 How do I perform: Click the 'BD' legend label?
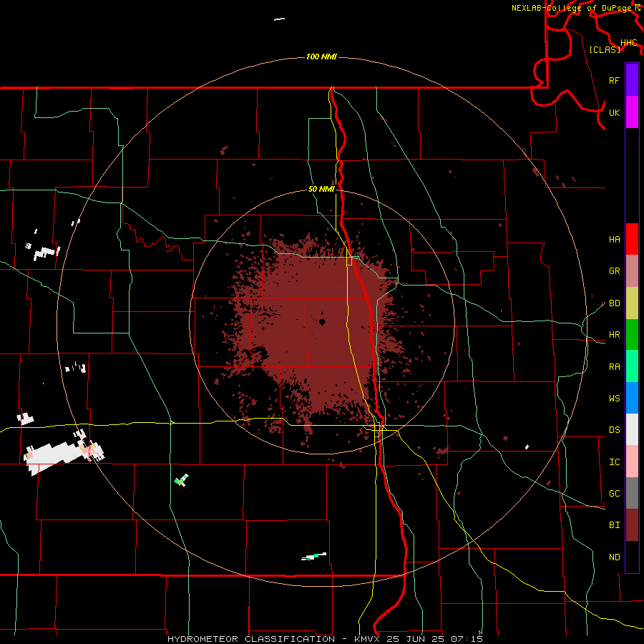pyautogui.click(x=615, y=303)
